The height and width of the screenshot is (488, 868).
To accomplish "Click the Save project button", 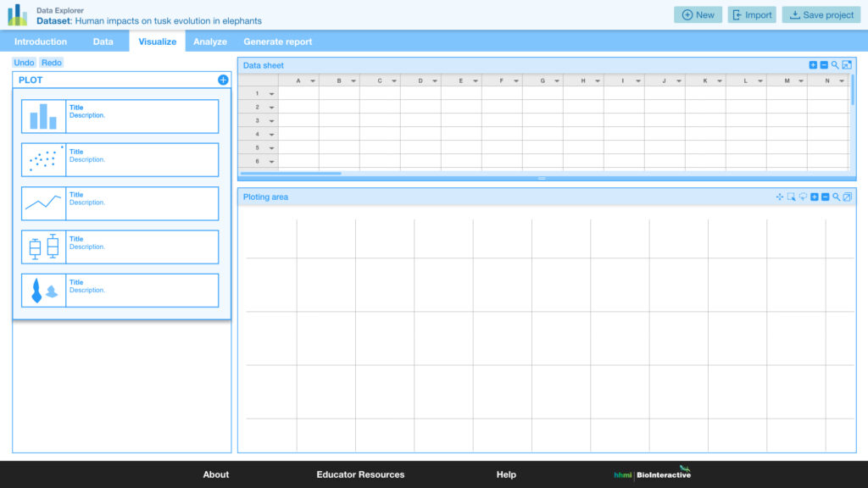I will click(x=821, y=14).
